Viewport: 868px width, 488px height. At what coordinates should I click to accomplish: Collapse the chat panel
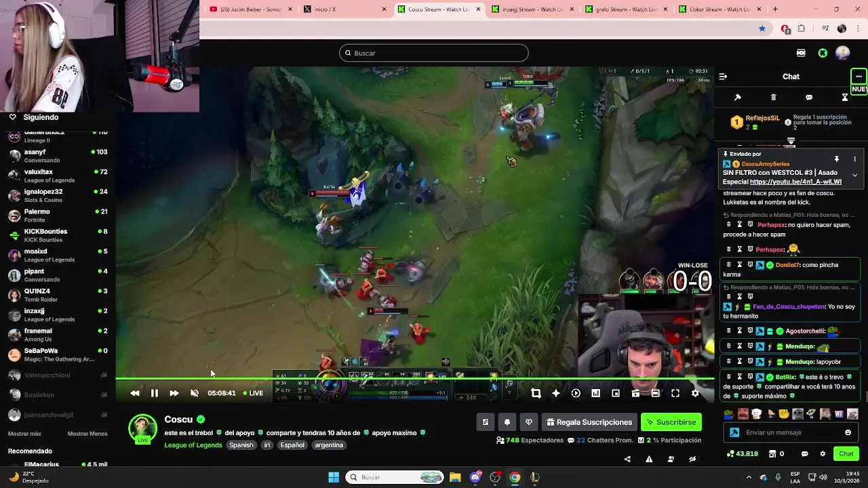click(x=723, y=77)
